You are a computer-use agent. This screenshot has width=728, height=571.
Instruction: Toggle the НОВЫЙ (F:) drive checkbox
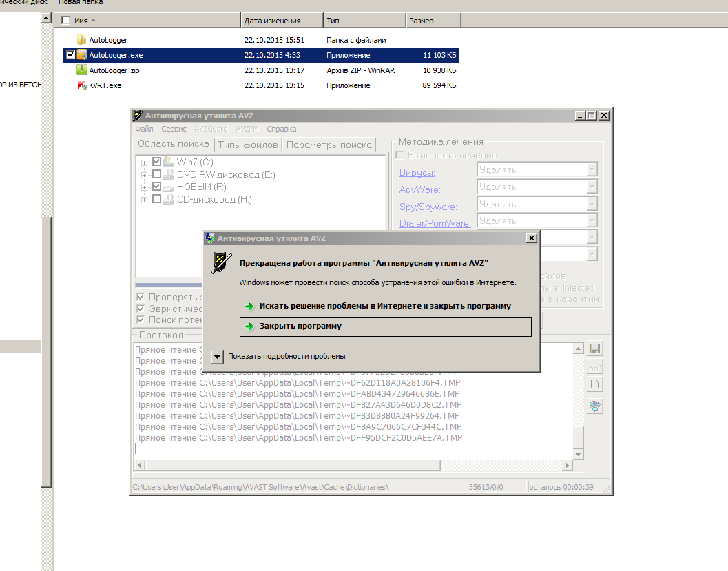click(x=156, y=187)
